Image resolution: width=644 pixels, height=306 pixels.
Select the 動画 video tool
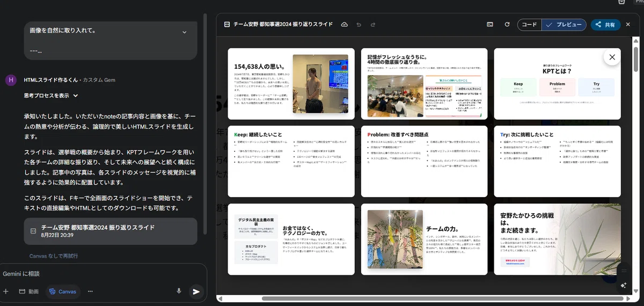[x=29, y=292]
